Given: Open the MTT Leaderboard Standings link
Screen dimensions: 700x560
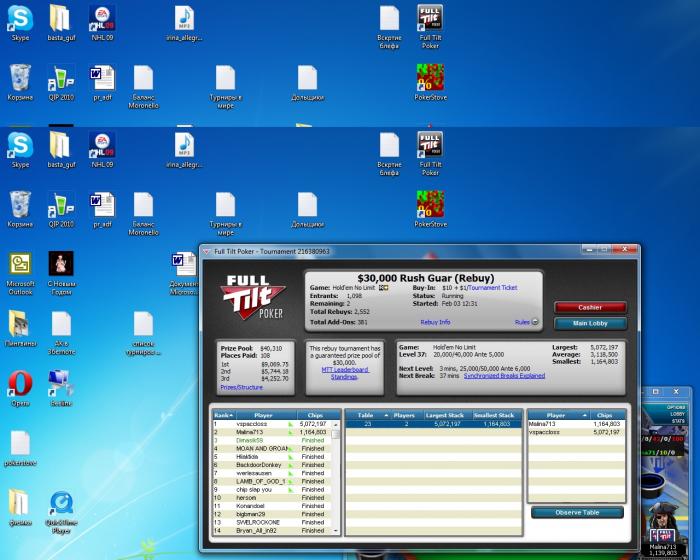Looking at the screenshot, I should pos(345,373).
